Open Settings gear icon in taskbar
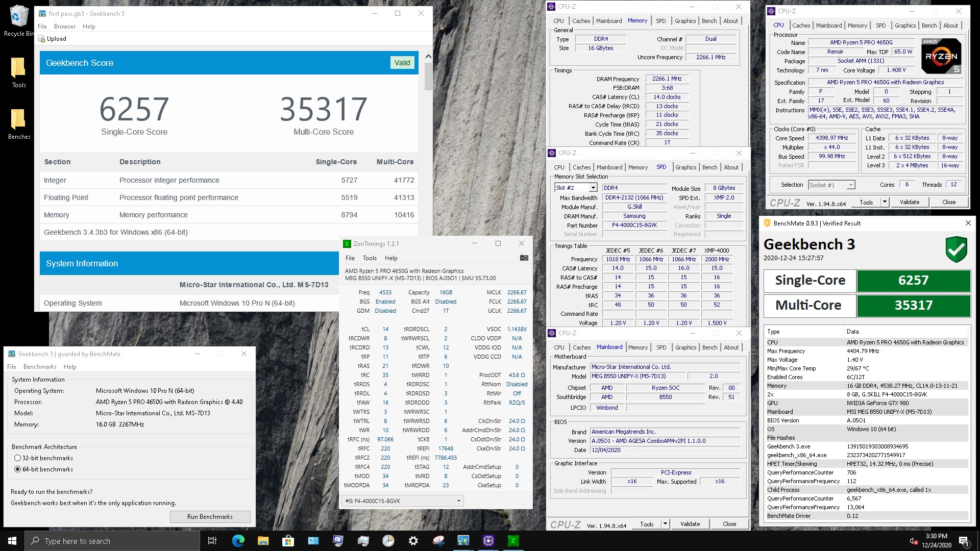The image size is (980, 551). click(x=413, y=541)
